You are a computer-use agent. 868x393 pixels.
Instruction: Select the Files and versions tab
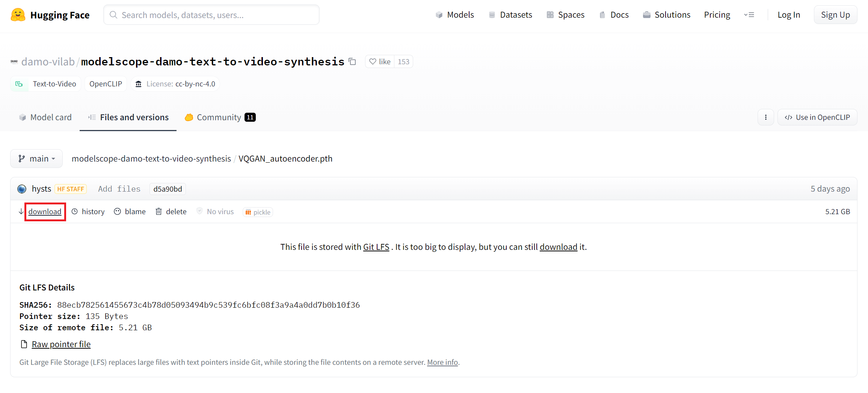point(128,117)
